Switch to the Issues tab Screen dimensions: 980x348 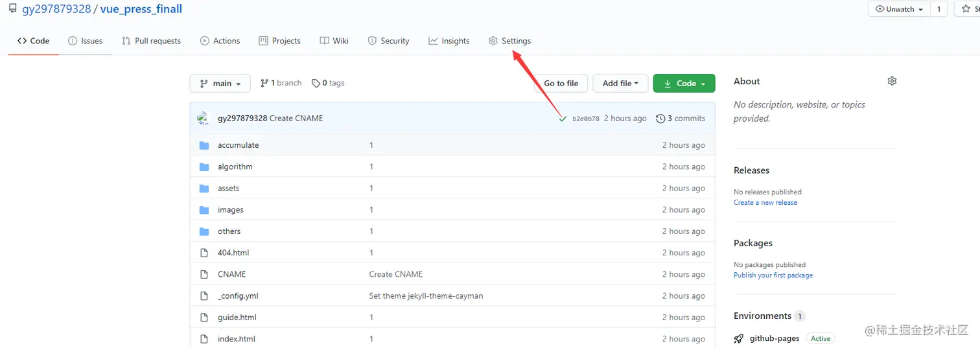(85, 41)
